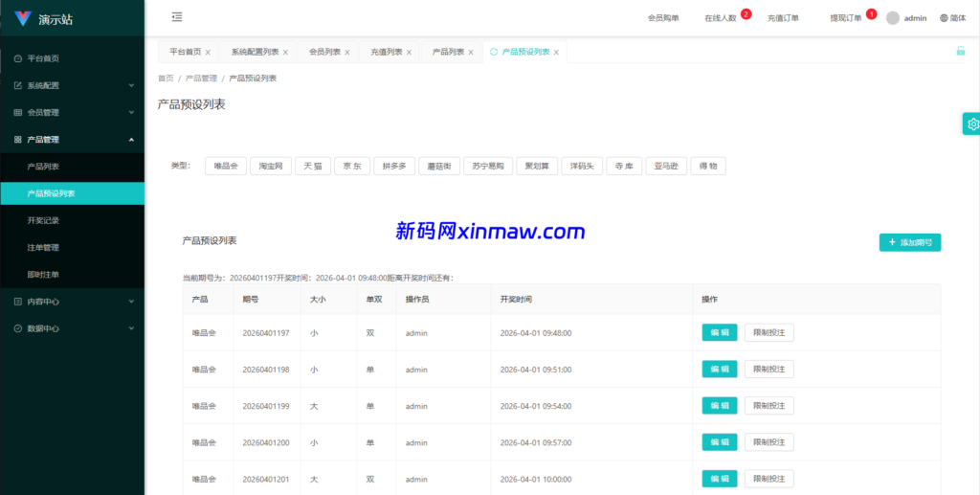Filter by type 唯品会
This screenshot has width=980, height=495.
pos(226,167)
